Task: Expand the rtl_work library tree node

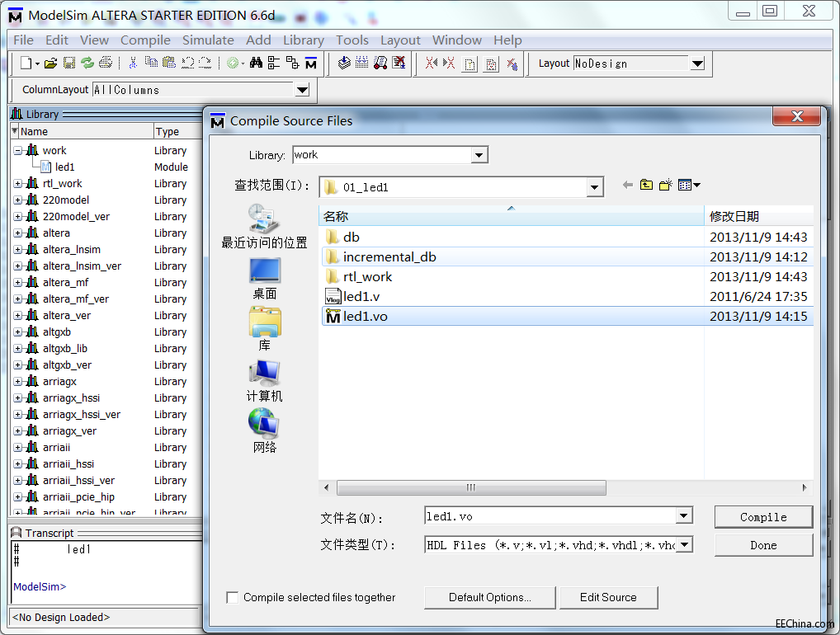Action: tap(18, 183)
